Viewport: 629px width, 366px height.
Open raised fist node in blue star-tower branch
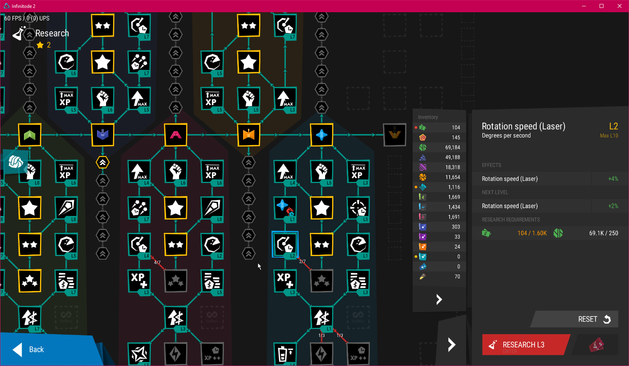coord(321,171)
